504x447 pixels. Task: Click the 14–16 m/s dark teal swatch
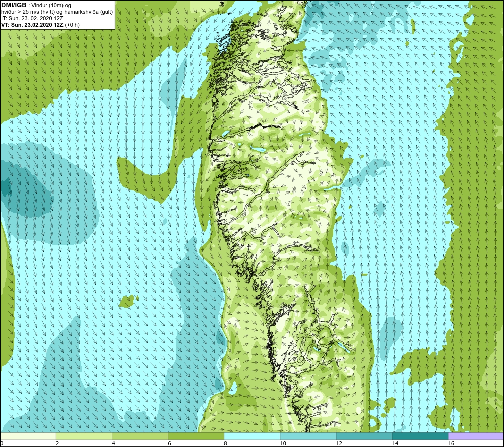[x=420, y=436]
